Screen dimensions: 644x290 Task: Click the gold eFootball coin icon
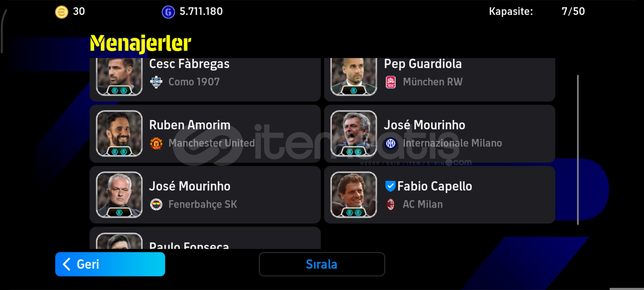61,12
